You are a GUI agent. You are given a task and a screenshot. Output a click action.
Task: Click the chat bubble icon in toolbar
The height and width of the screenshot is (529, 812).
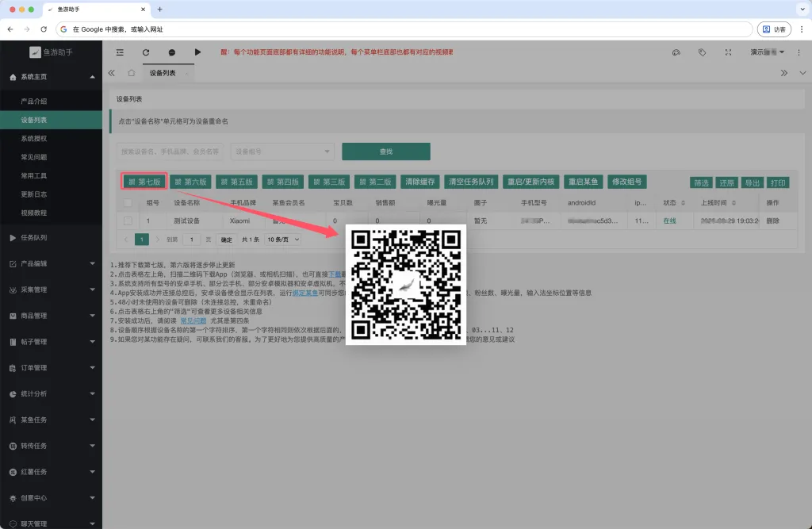172,52
